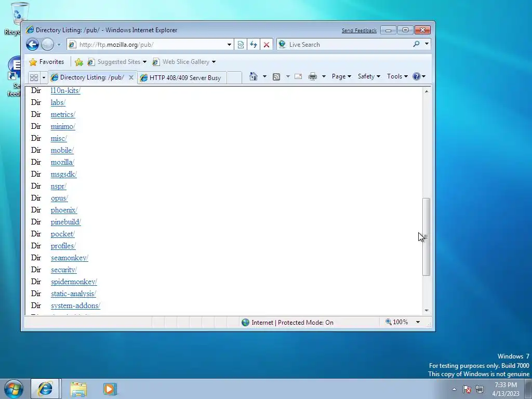Open the Page menu

341,76
